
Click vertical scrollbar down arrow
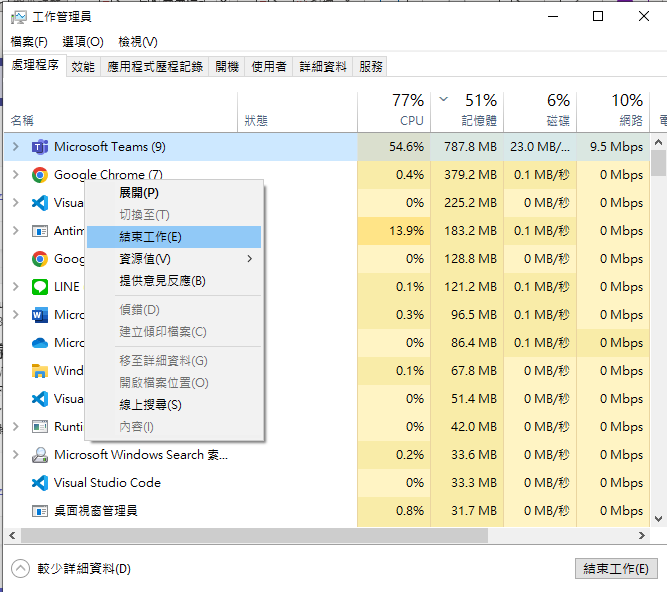click(658, 518)
